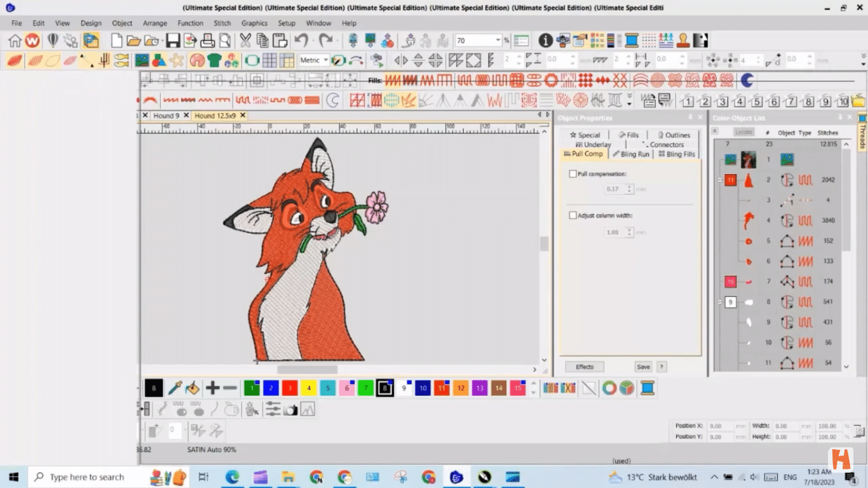Switch to the Hound 9 design tab
This screenshot has height=488, width=868.
click(x=166, y=116)
